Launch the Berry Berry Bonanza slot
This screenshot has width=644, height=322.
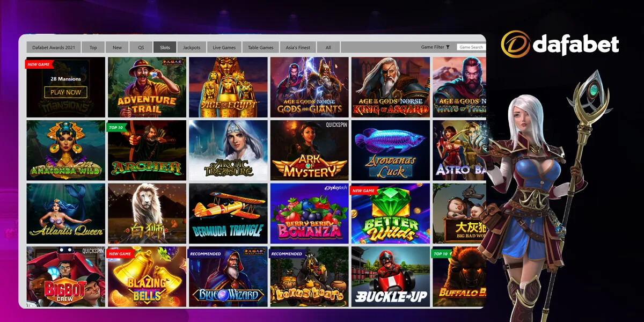(310, 214)
